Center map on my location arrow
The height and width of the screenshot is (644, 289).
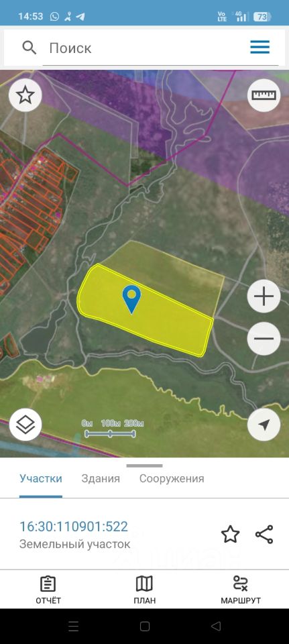(x=264, y=425)
